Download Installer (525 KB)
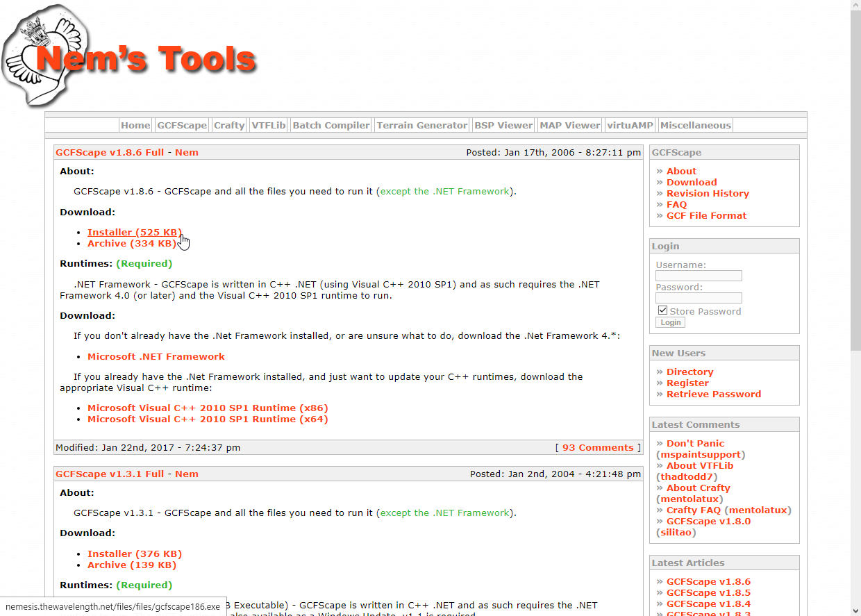Screen dimensions: 861x616 [135, 232]
